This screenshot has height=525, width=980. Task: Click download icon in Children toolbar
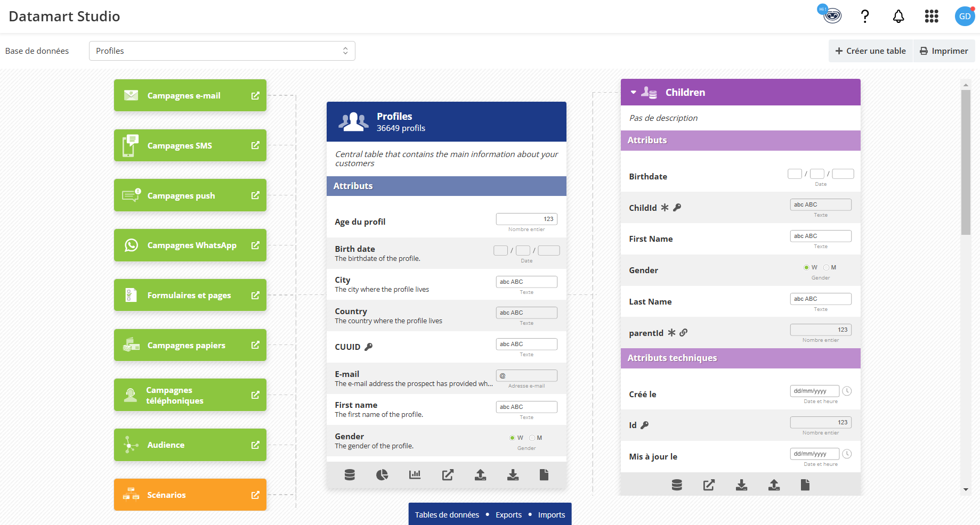click(741, 485)
